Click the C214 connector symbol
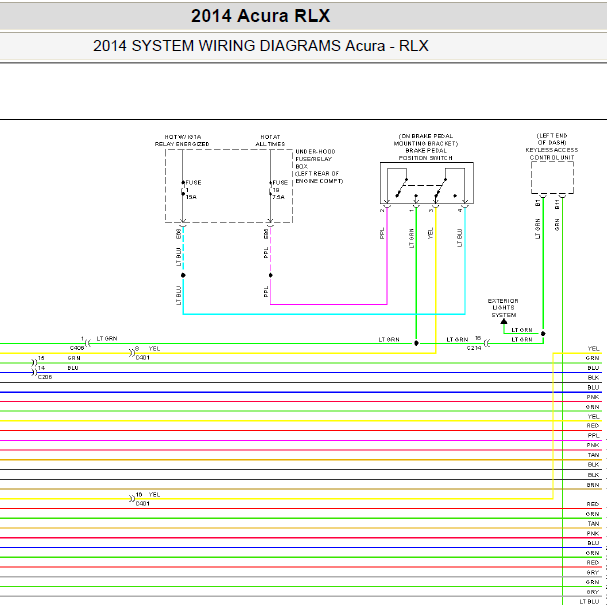This screenshot has height=605, width=607. [487, 343]
